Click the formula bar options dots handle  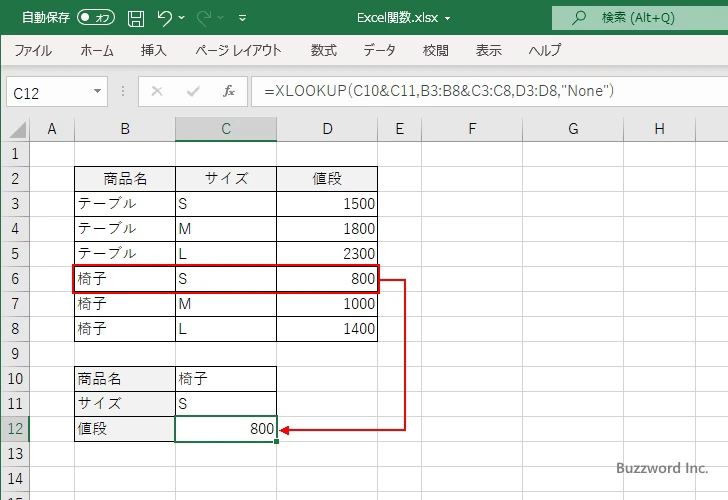pyautogui.click(x=123, y=91)
